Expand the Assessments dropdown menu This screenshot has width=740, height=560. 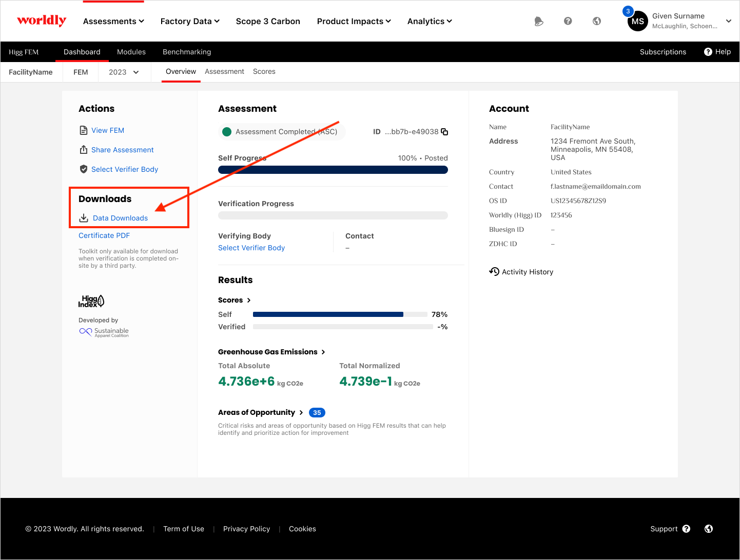point(113,21)
